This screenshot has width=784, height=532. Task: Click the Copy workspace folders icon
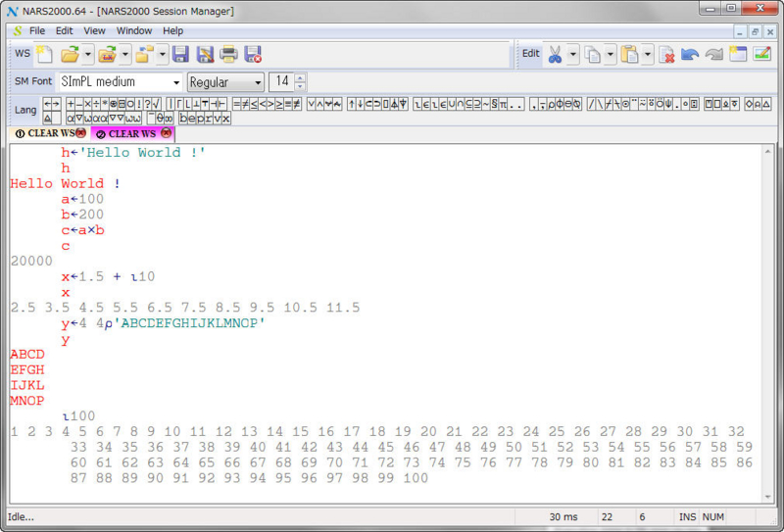point(144,54)
